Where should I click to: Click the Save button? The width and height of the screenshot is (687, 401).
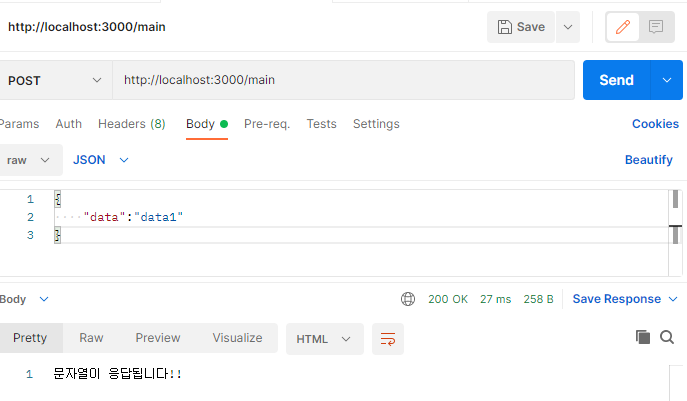pos(521,27)
